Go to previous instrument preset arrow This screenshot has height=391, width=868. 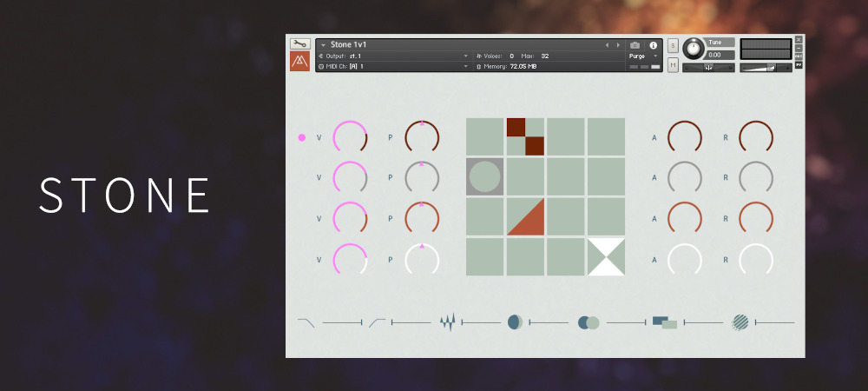(x=607, y=45)
